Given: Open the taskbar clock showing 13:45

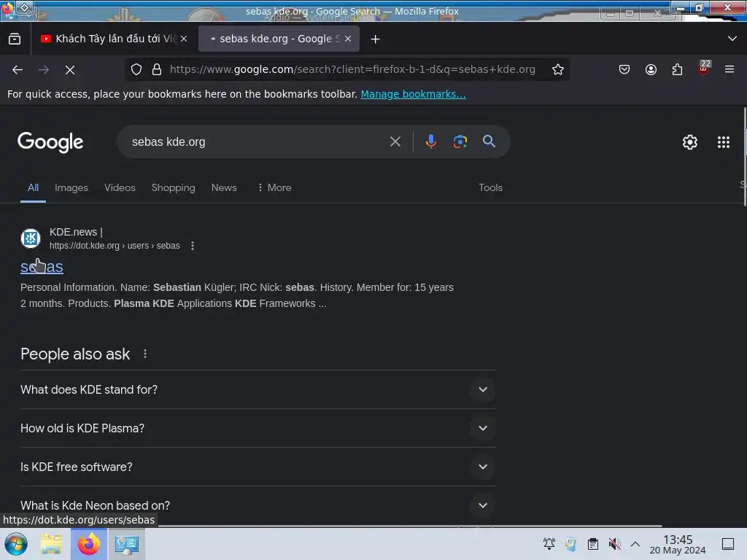Looking at the screenshot, I should tap(678, 544).
